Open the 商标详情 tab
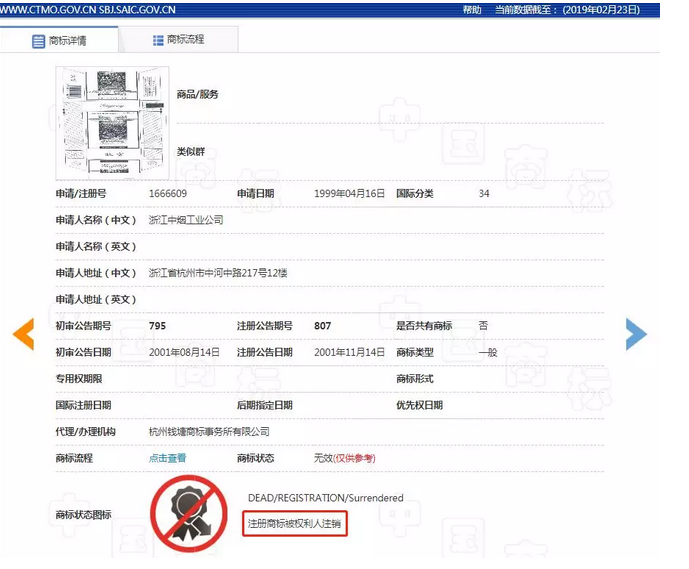Screen dimensions: 689x569 59,40
